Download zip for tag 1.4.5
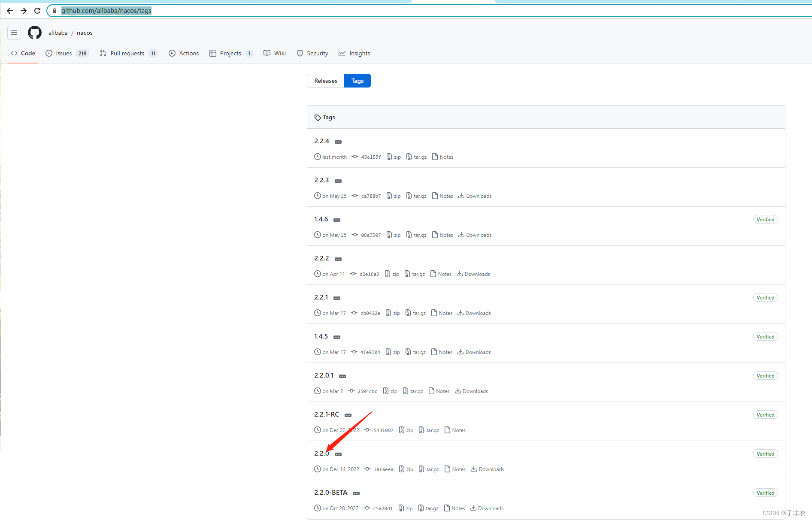Screen dimensions: 812x520 pos(393,352)
